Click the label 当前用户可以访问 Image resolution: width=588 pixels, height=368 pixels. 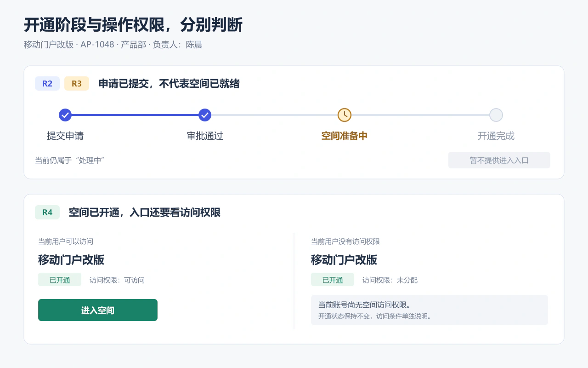pyautogui.click(x=66, y=241)
